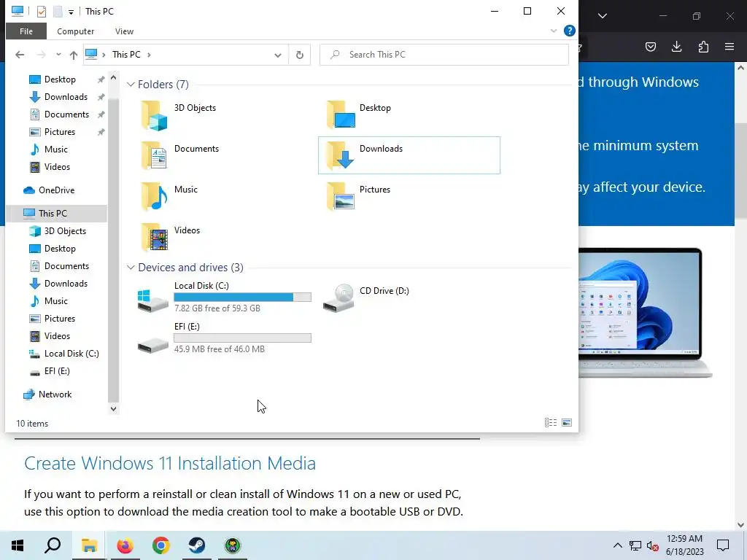The width and height of the screenshot is (747, 560).
Task: Open the File menu tab
Action: (26, 31)
